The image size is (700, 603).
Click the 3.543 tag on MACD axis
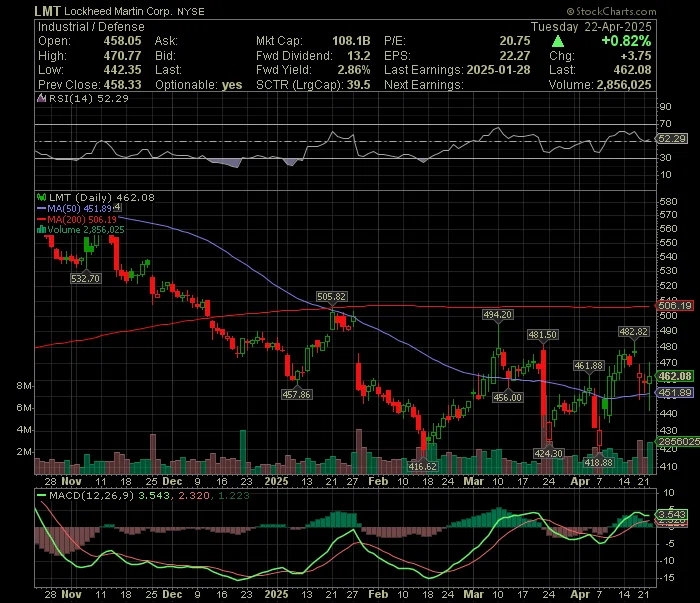click(x=672, y=515)
